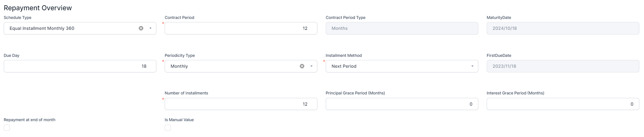This screenshot has width=644, height=137.
Task: Expand the Periodicity Type dropdown arrow
Action: tap(311, 66)
